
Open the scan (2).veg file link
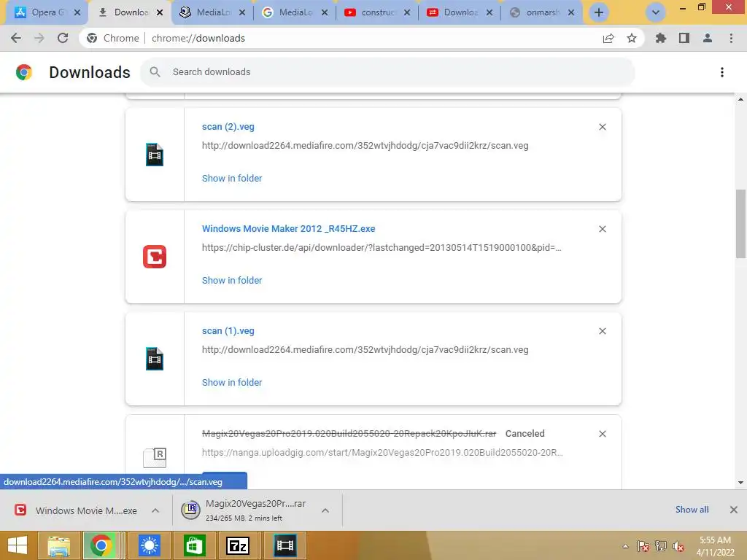[x=228, y=127]
